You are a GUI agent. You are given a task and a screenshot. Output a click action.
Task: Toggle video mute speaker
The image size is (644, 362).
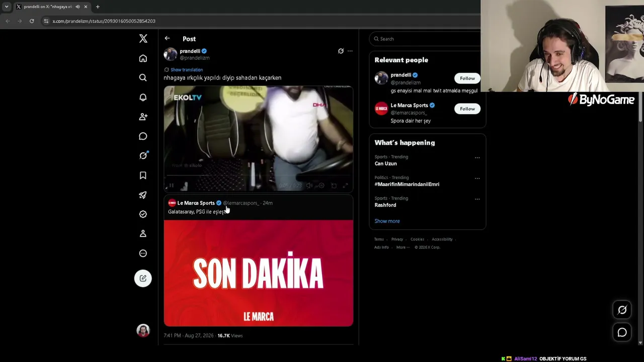click(309, 186)
